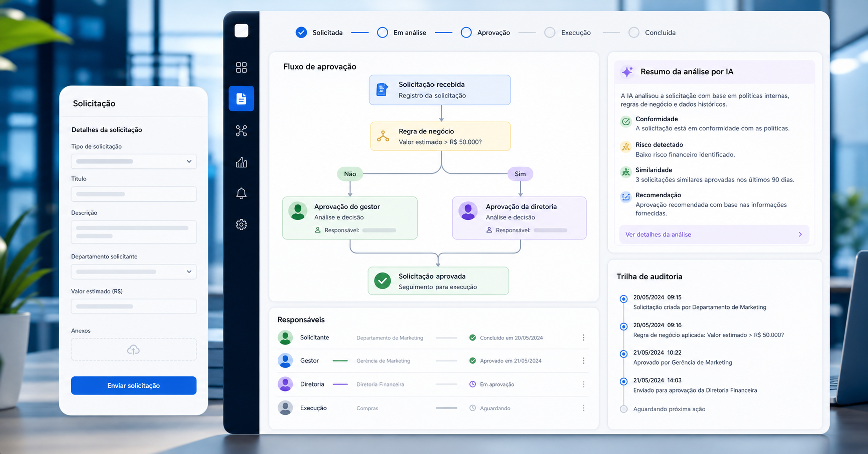
Task: Click the cloud upload icon under Anexos
Action: click(133, 350)
